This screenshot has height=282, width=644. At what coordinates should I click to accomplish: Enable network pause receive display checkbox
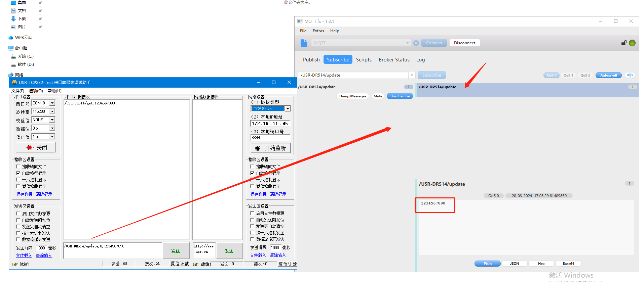[x=253, y=186]
